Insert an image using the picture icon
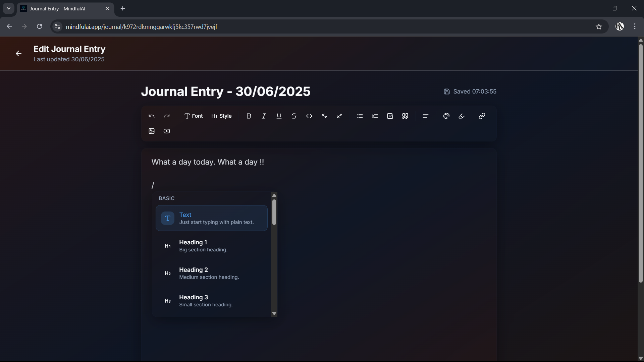The height and width of the screenshot is (362, 644). [151, 131]
